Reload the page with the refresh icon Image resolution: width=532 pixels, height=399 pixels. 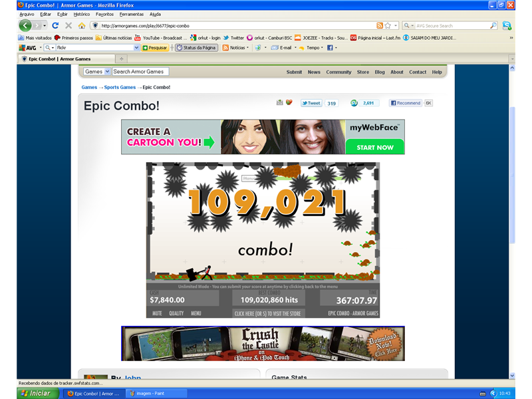(55, 25)
